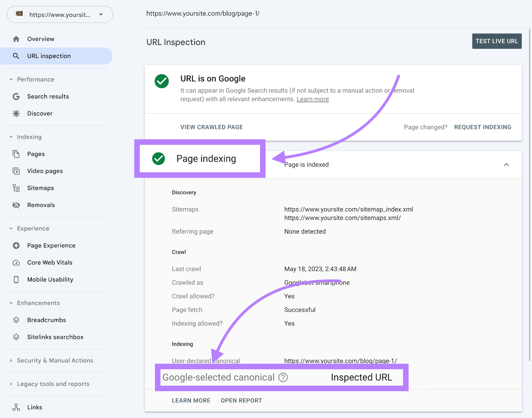Open Search results via its icon
This screenshot has height=418, width=532.
tap(16, 97)
